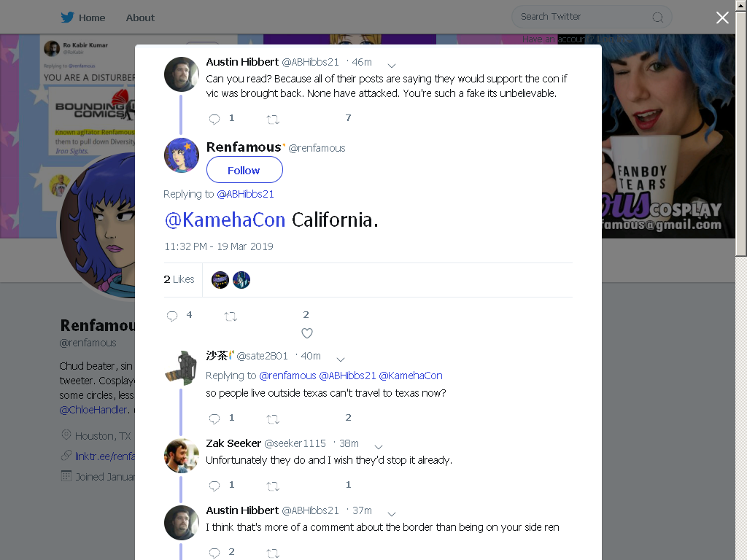Follow the Renfamous account

click(x=244, y=169)
